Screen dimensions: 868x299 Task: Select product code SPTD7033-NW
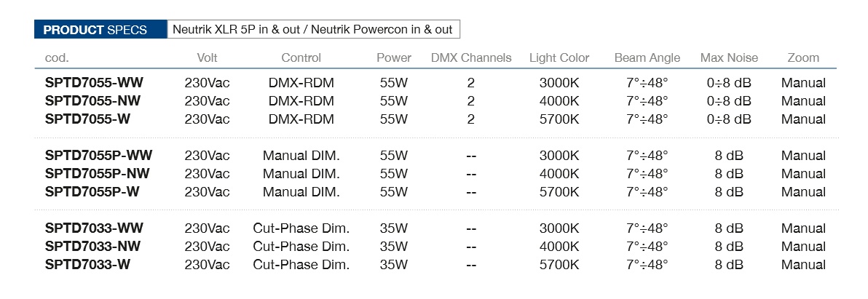pos(93,247)
